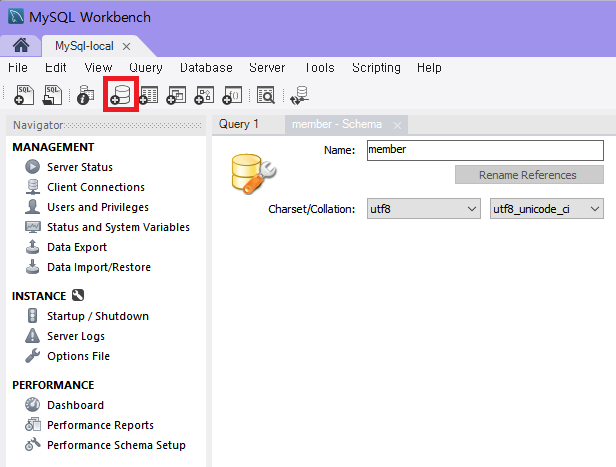Click Status and System Variables icon
616x467 pixels.
pos(33,227)
